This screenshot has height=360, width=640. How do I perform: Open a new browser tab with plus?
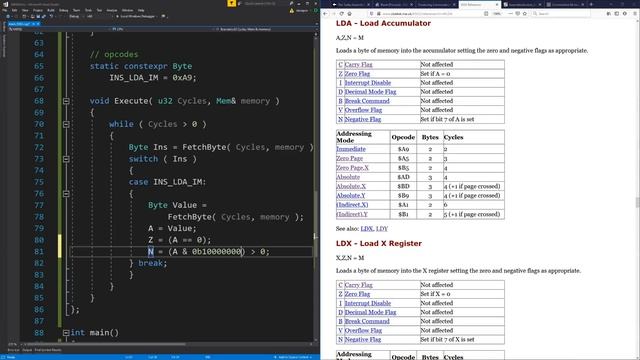click(x=591, y=4)
